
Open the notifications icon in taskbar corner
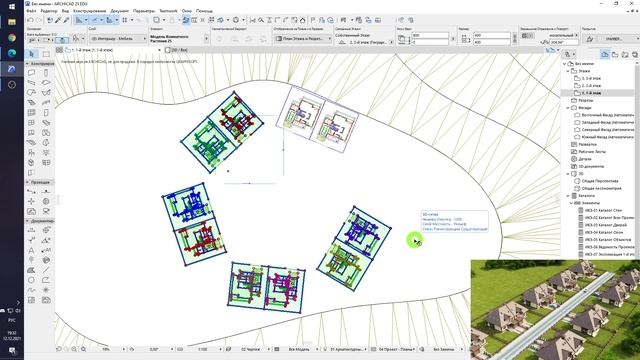pos(12,350)
